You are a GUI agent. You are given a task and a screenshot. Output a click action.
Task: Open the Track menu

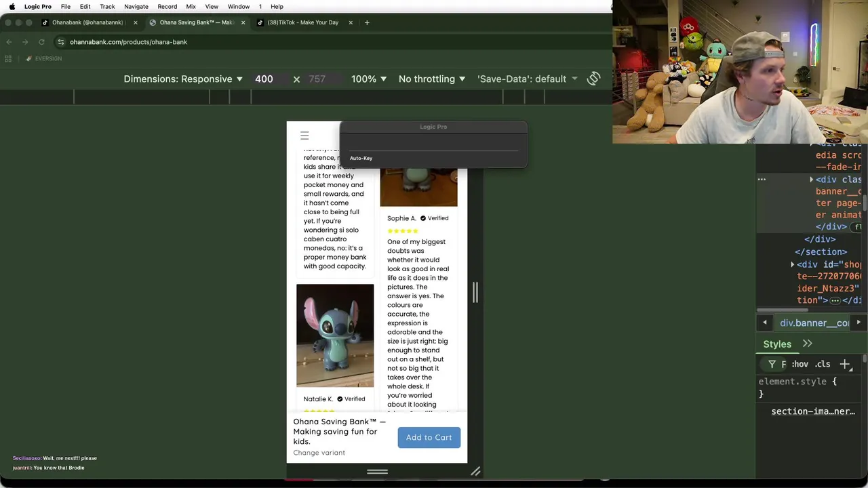pos(107,7)
